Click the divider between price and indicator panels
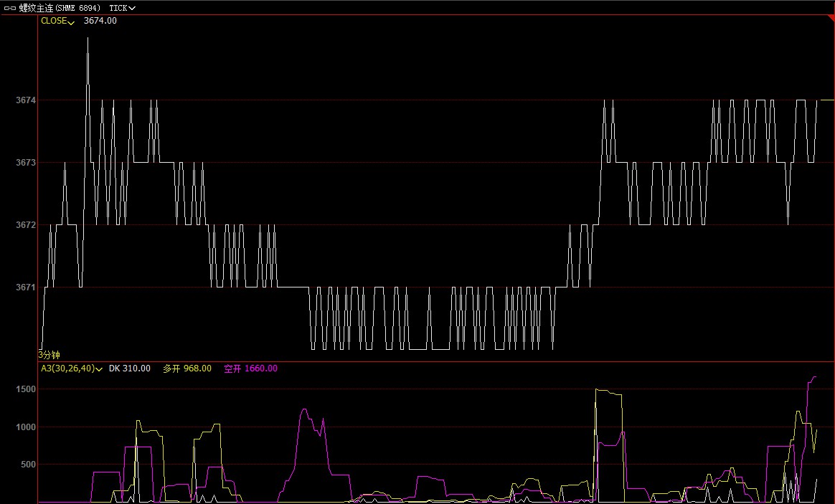Viewport: 835px width, 504px height. (430, 361)
